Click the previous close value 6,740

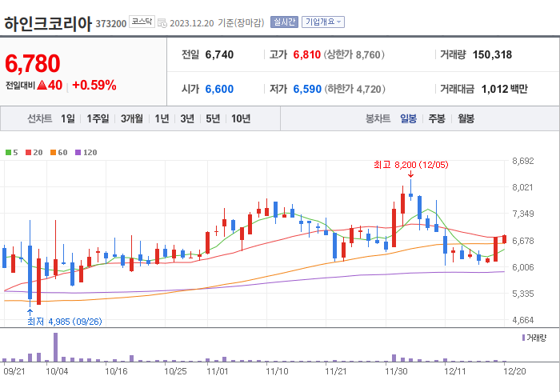219,54
